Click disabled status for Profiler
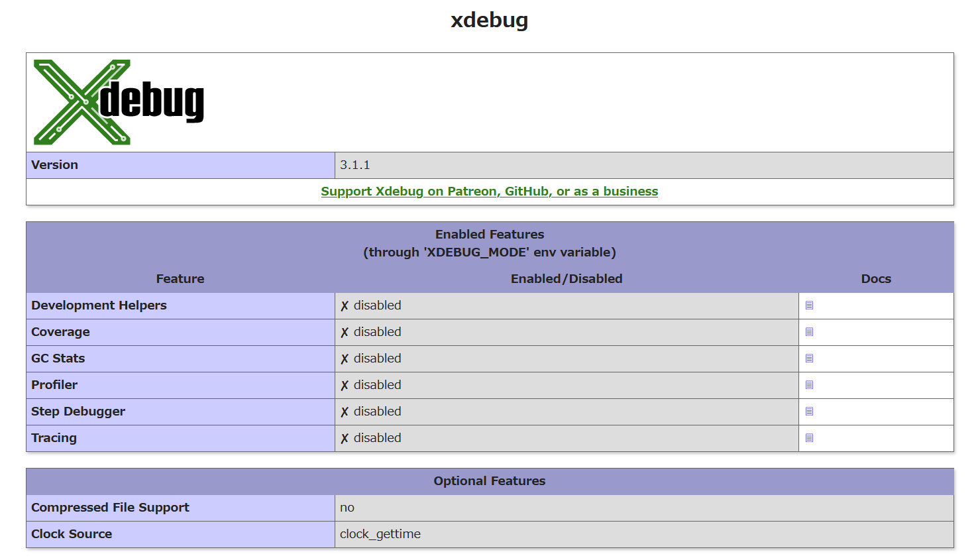The width and height of the screenshot is (980, 558). [x=371, y=385]
